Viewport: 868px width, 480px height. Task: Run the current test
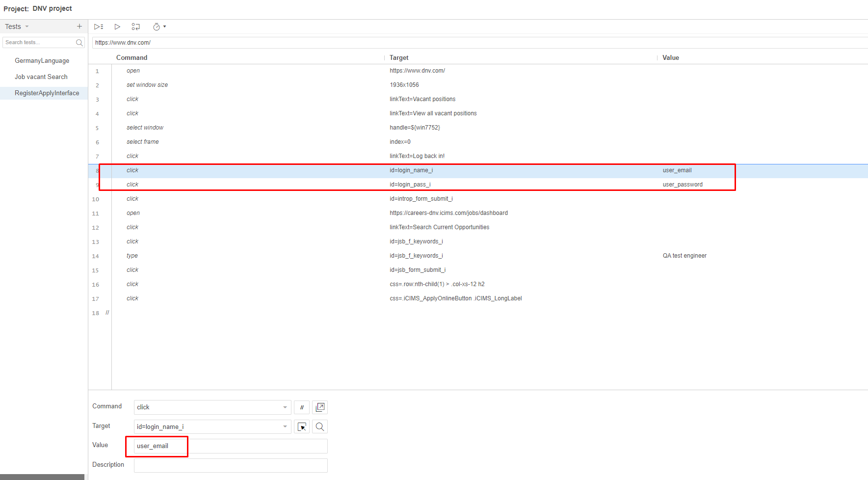coord(117,27)
